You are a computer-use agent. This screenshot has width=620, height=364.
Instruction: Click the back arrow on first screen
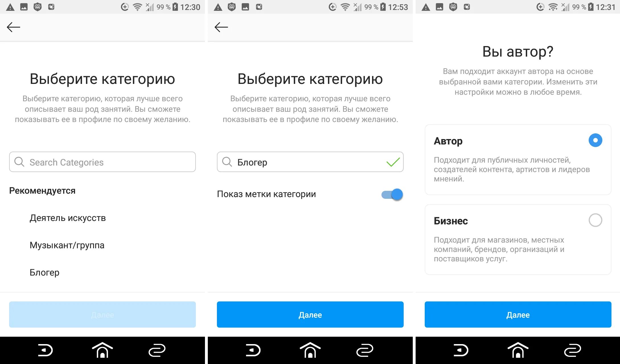tap(13, 27)
